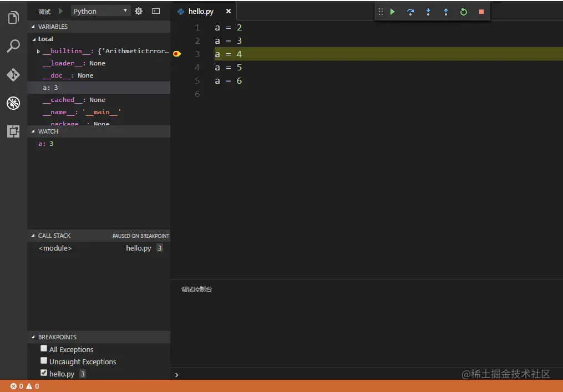Start debugging with green play arrow beside 调试
563x392 pixels.
[60, 11]
